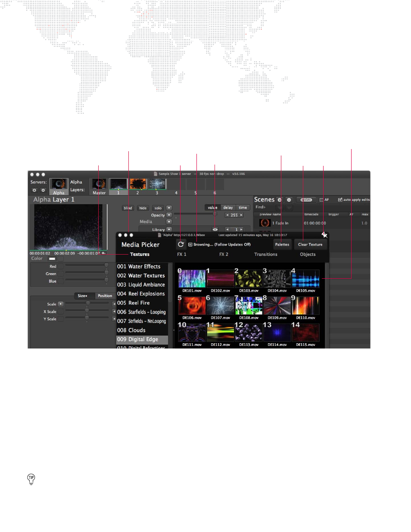411x532 pixels.
Task: Adjust the Opacity slider
Action: (195, 214)
